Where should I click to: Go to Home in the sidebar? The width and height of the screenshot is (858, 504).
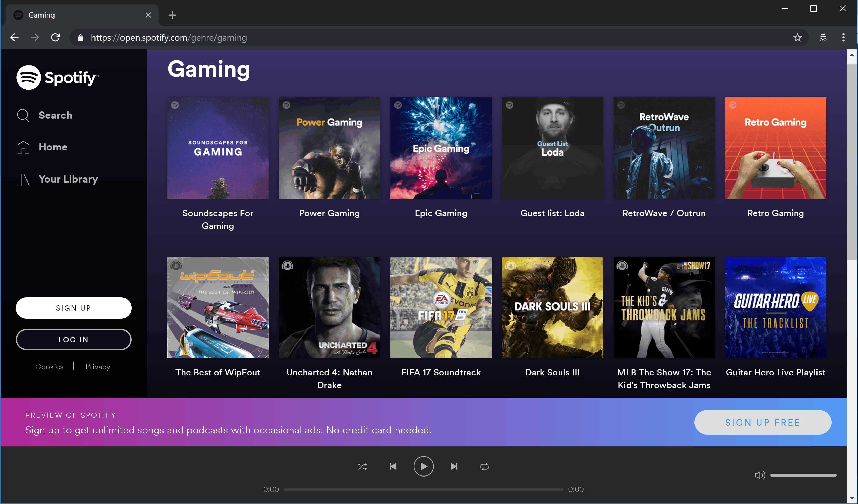coord(42,147)
